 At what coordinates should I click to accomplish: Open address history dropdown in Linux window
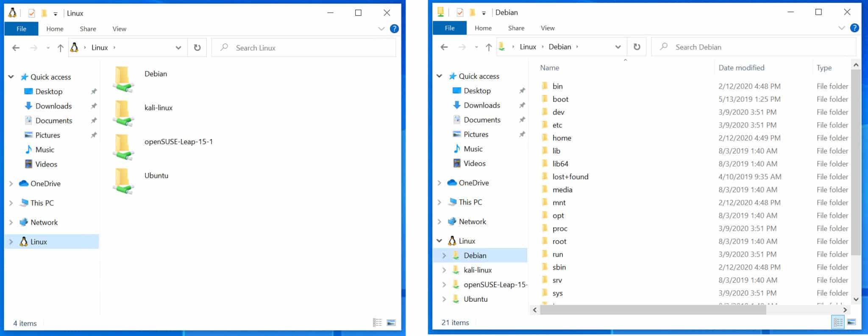178,48
